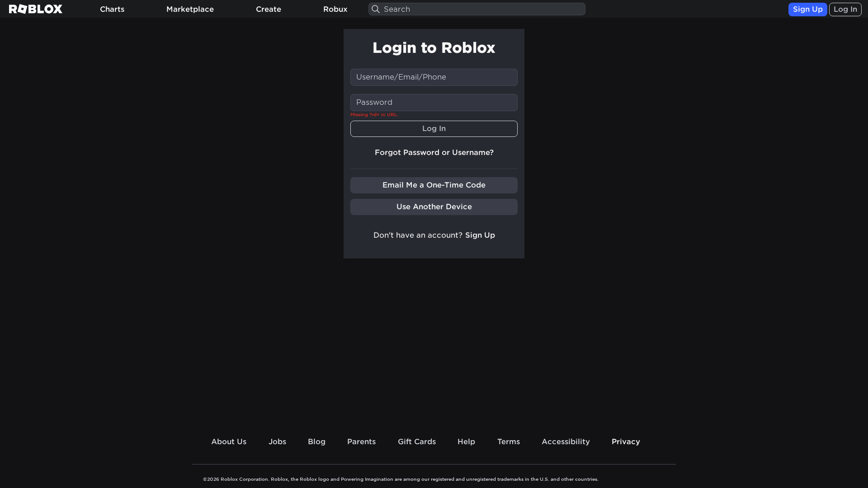Select the 'Login to Roblox' heading text
This screenshot has width=868, height=488.
(434, 48)
